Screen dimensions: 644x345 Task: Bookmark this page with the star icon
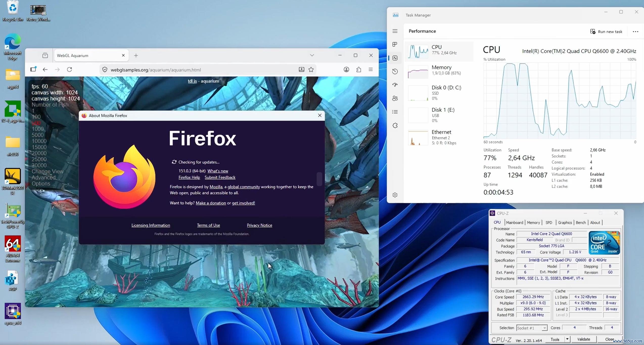[x=311, y=70]
